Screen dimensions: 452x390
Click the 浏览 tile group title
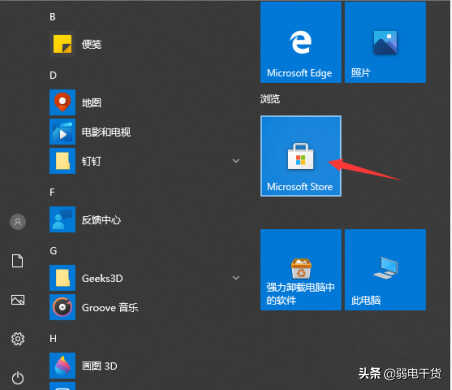pyautogui.click(x=270, y=99)
